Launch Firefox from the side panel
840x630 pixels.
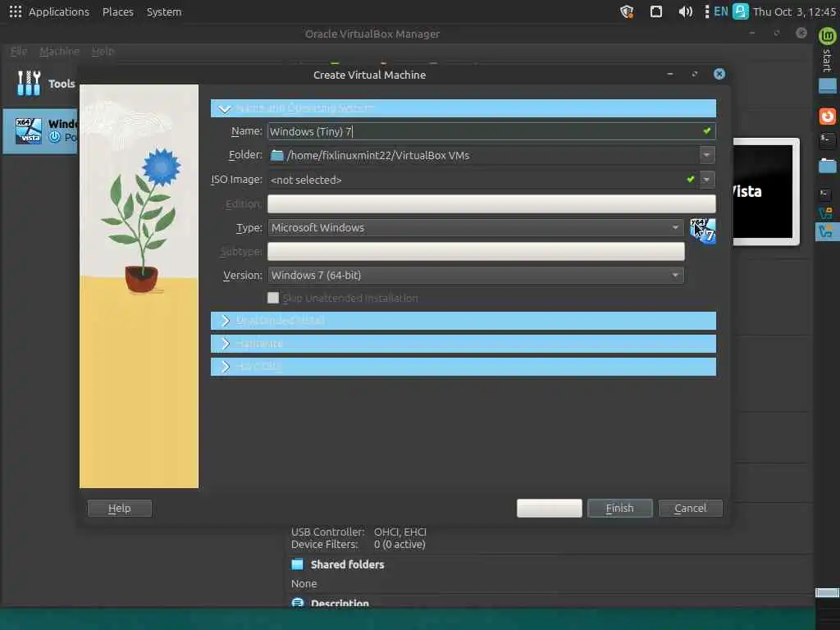[827, 116]
